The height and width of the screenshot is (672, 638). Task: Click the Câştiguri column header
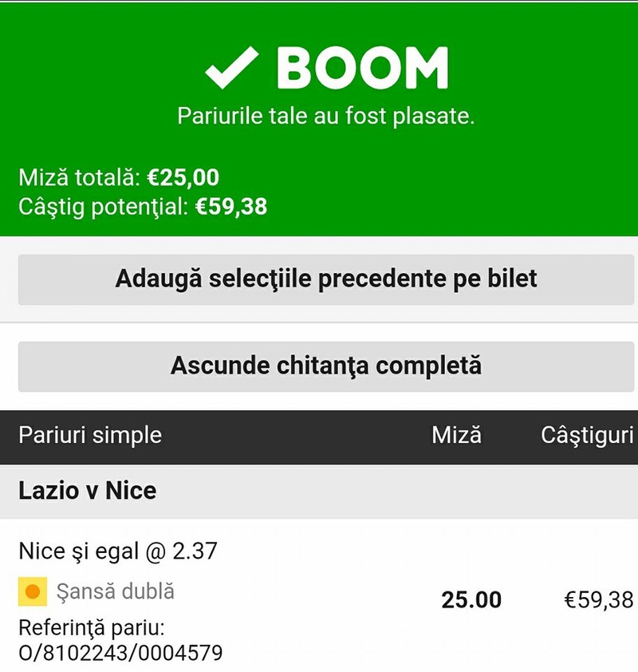tap(587, 436)
